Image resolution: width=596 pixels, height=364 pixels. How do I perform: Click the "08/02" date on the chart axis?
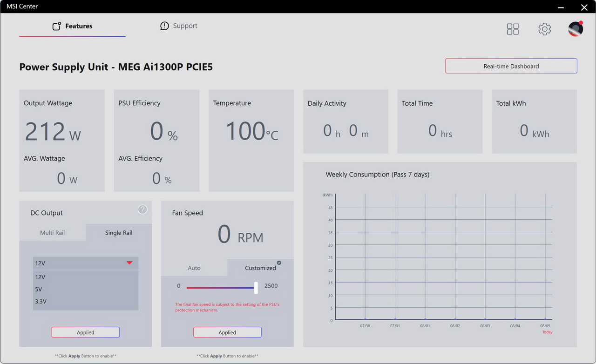point(455,326)
